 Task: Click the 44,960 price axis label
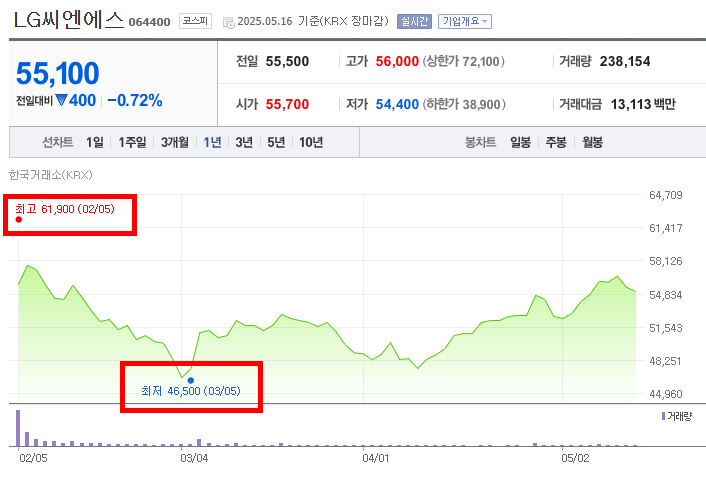coord(665,395)
